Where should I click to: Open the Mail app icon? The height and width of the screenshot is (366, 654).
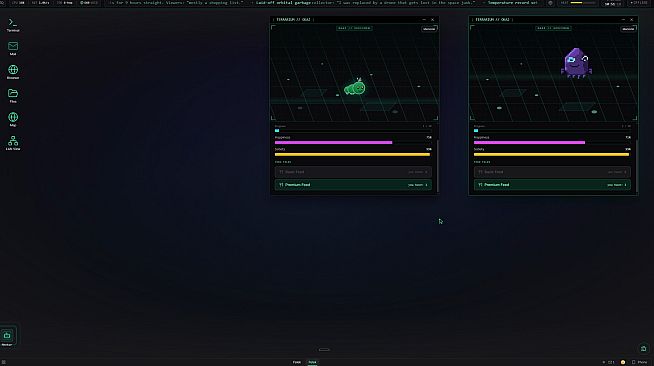(13, 48)
